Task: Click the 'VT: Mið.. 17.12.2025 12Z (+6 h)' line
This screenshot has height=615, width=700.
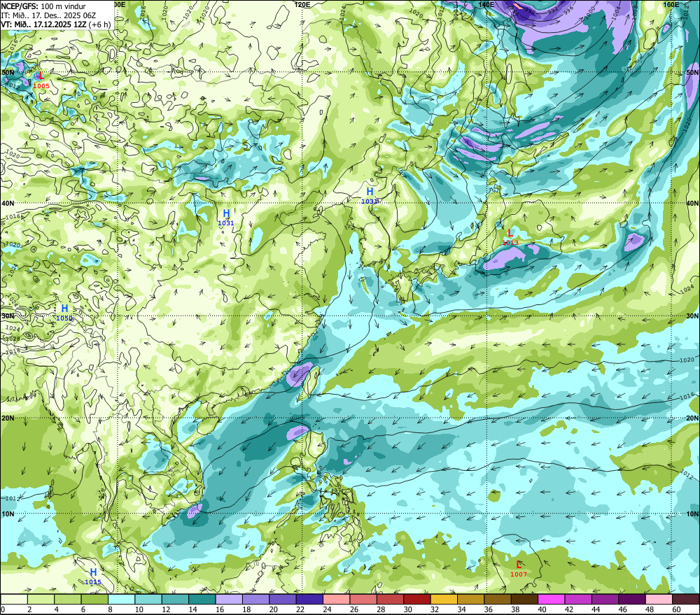Action: 56,24
